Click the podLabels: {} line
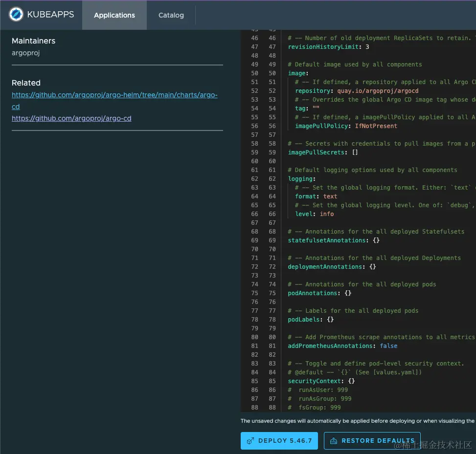 pyautogui.click(x=311, y=319)
